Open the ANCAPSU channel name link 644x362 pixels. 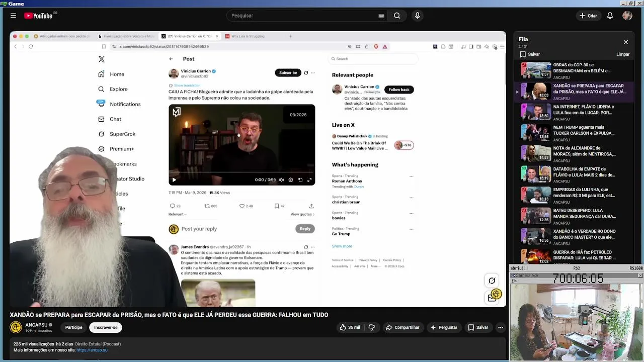[36, 325]
